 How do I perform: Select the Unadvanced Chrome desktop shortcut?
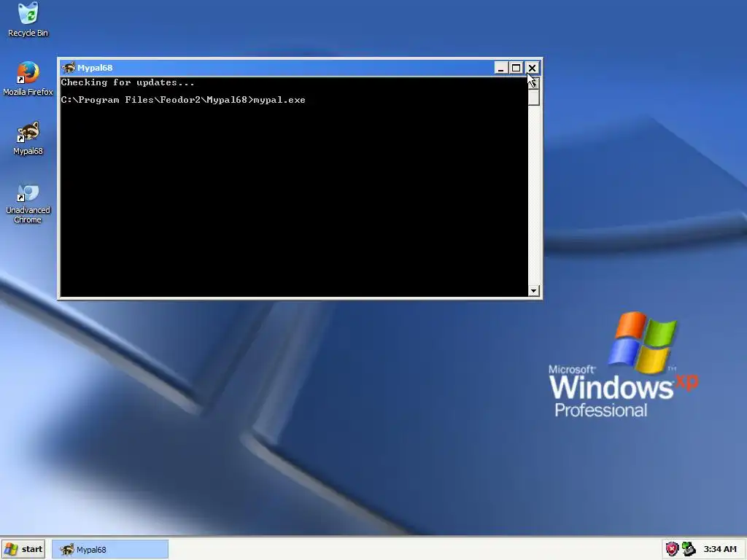pos(28,203)
